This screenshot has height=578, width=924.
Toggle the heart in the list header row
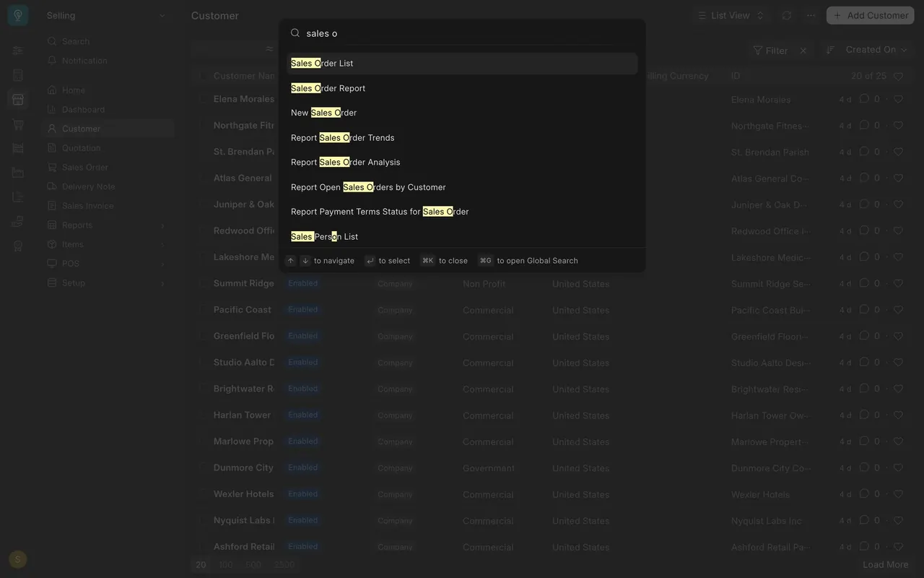pos(898,76)
